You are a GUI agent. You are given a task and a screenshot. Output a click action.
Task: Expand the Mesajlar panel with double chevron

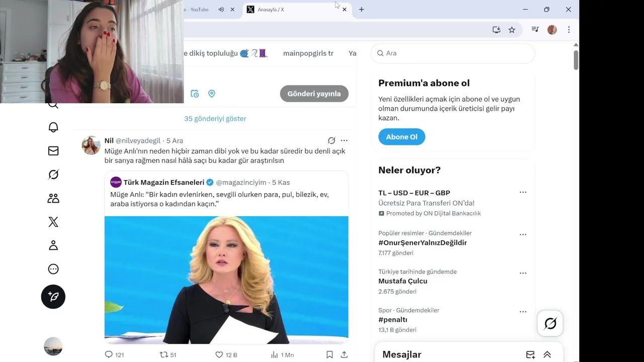point(547,354)
